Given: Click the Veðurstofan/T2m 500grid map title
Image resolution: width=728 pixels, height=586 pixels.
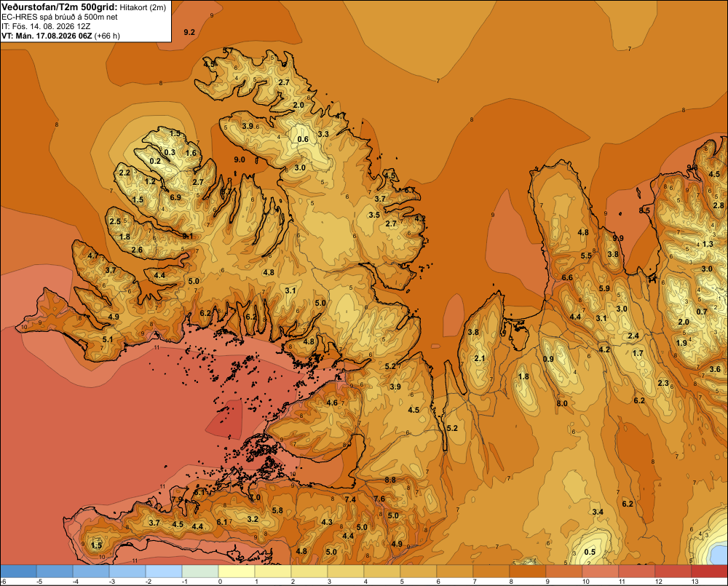Looking at the screenshot, I should [59, 7].
